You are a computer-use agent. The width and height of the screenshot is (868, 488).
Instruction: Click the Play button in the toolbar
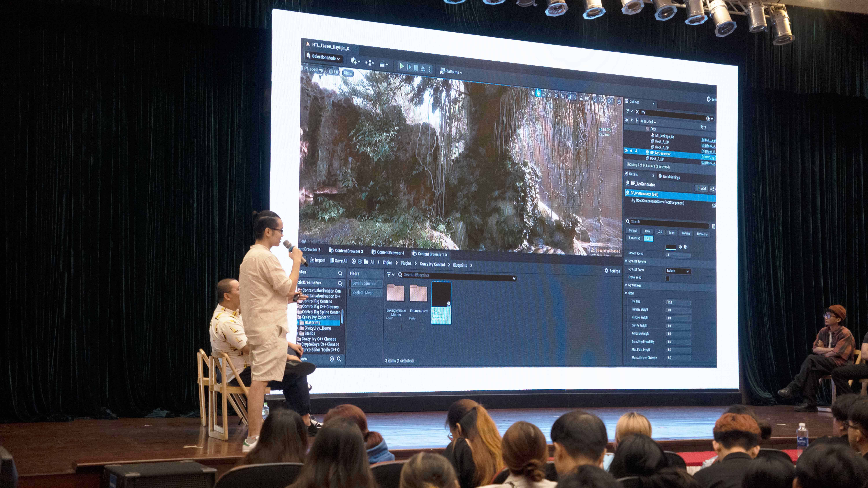[x=401, y=66]
